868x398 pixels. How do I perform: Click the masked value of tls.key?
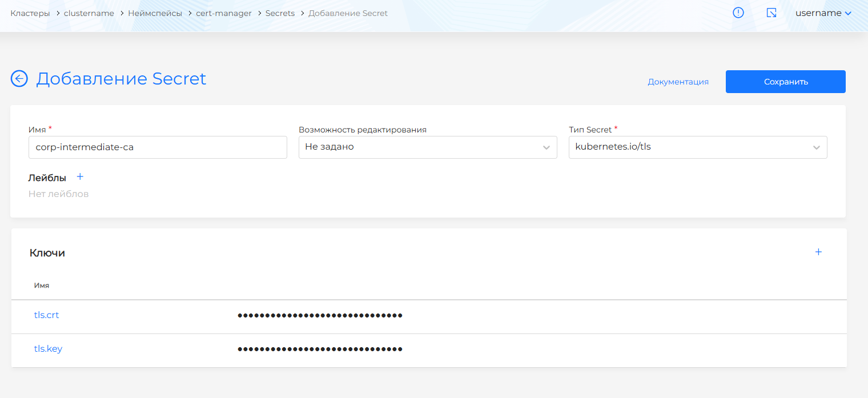click(x=320, y=349)
